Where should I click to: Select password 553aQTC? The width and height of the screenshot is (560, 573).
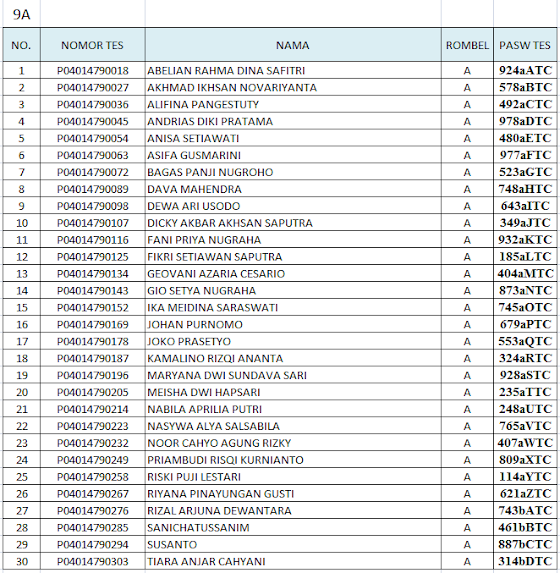coord(525,341)
